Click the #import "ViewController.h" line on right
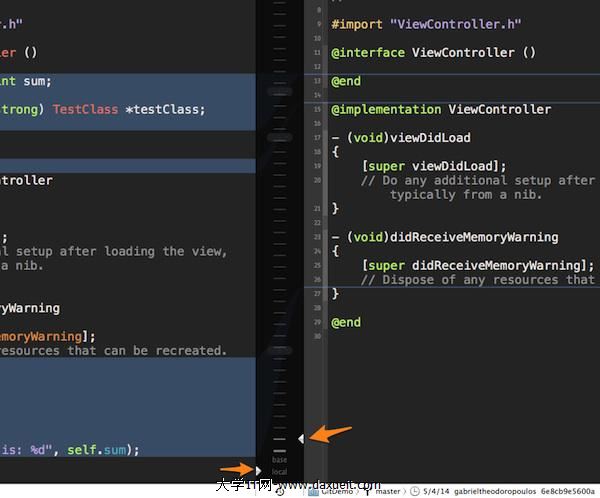Image resolution: width=600 pixels, height=498 pixels. (426, 24)
